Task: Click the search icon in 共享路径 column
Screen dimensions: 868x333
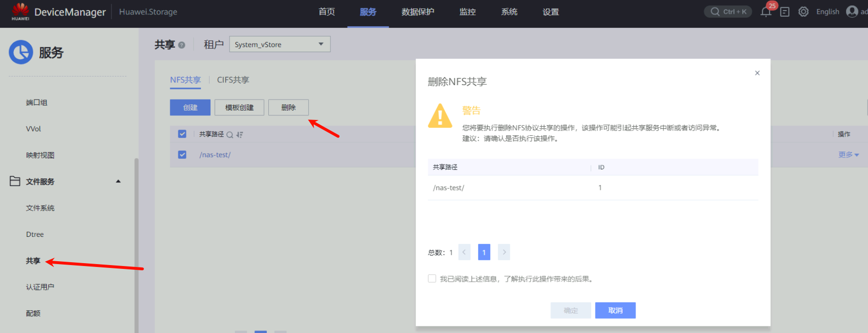Action: click(230, 134)
